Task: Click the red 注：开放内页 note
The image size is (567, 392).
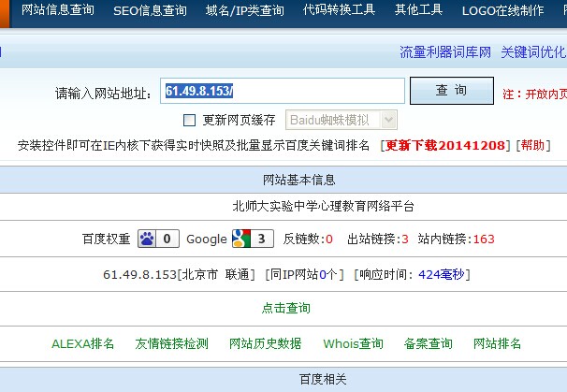Action: [x=534, y=94]
